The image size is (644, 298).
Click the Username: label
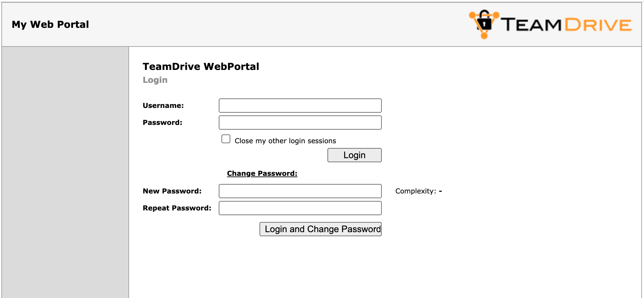[x=163, y=106]
